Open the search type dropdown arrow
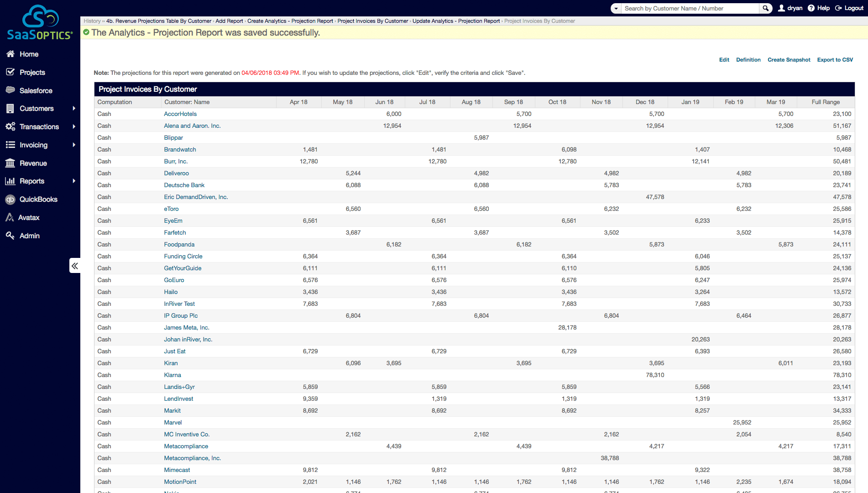This screenshot has height=493, width=868. click(616, 8)
